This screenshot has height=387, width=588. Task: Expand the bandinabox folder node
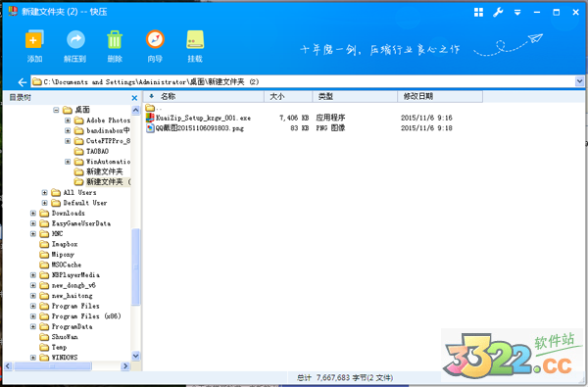[x=68, y=130]
